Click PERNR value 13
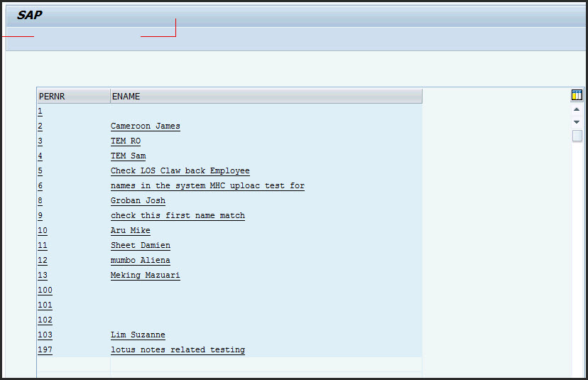This screenshot has width=588, height=380. (x=43, y=275)
